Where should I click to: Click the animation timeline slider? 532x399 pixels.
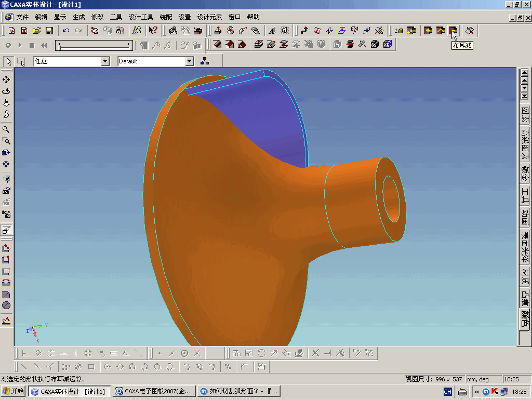[94, 46]
